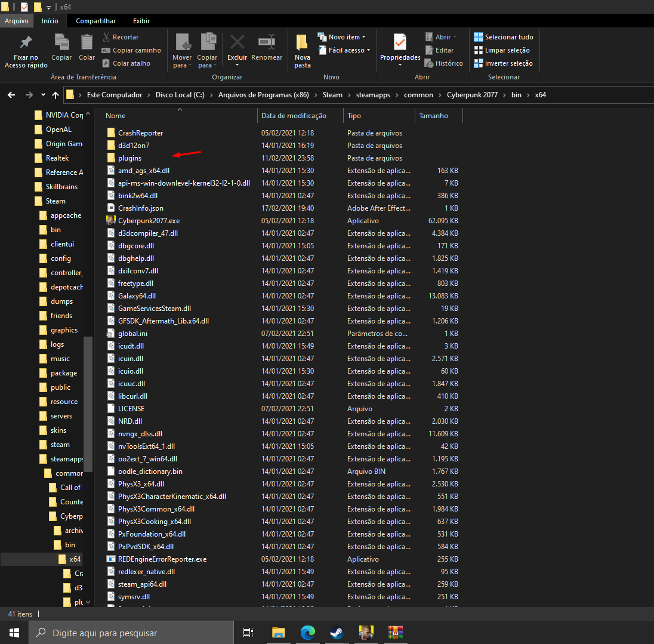Select the d3d12on7 folder
Image resolution: width=654 pixels, height=644 pixels.
pyautogui.click(x=134, y=146)
